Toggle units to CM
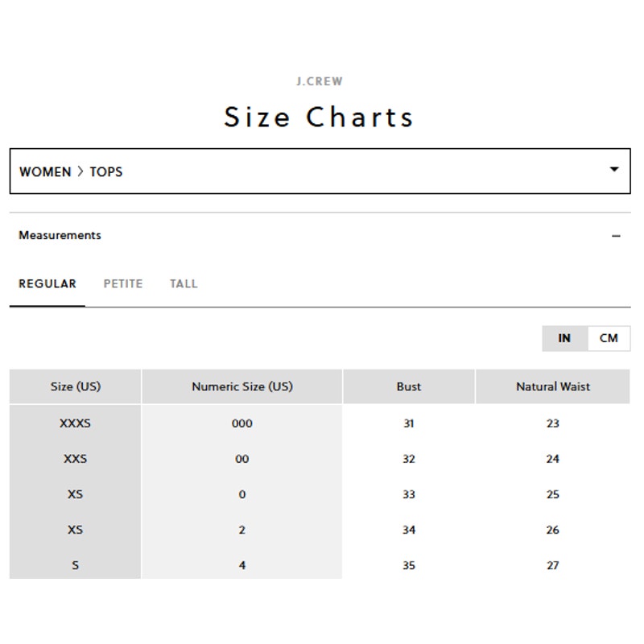Viewport: 644px width, 644px height. coord(609,338)
